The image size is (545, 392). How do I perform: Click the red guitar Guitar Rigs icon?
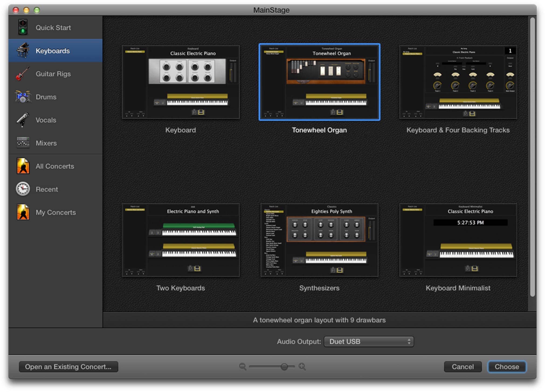23,73
